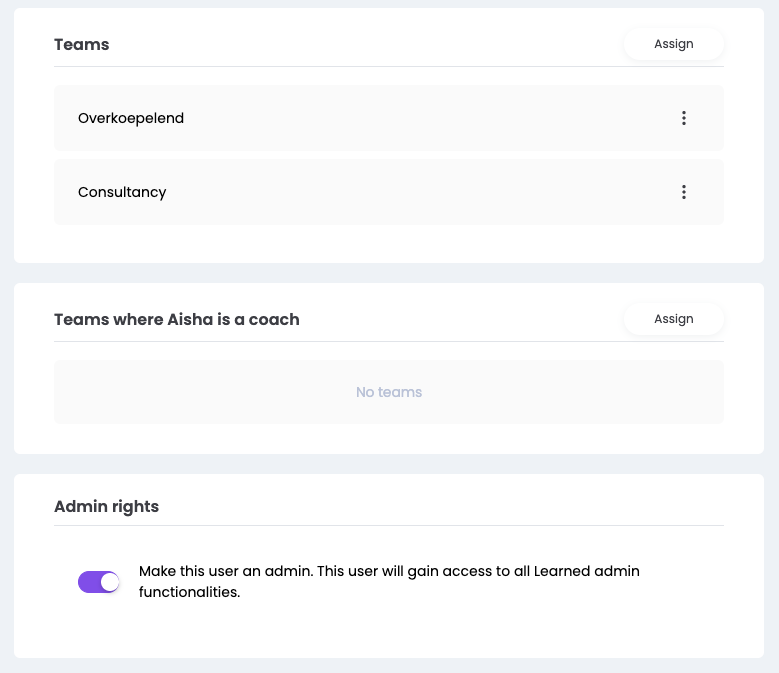Click the white knob on the admin switch

click(109, 582)
